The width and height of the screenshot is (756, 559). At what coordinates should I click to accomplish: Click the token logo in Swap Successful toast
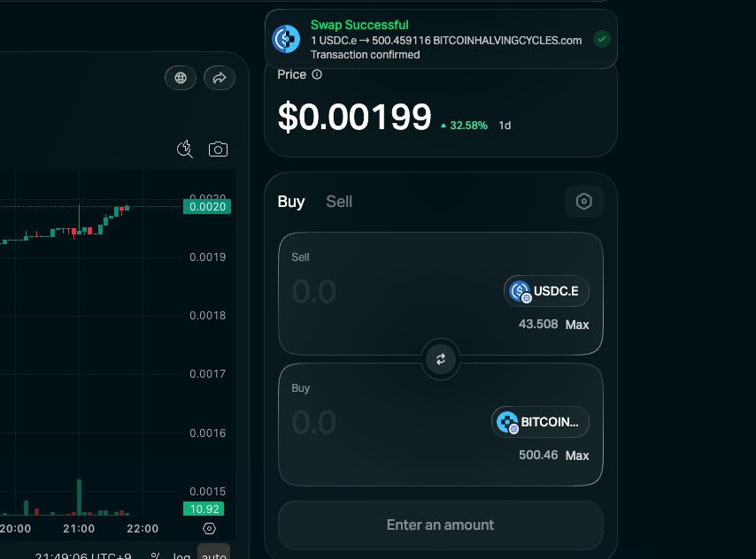click(x=286, y=39)
